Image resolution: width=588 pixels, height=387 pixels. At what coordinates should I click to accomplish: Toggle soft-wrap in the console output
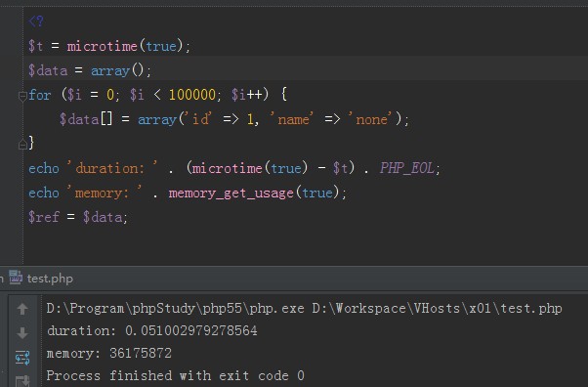click(22, 358)
